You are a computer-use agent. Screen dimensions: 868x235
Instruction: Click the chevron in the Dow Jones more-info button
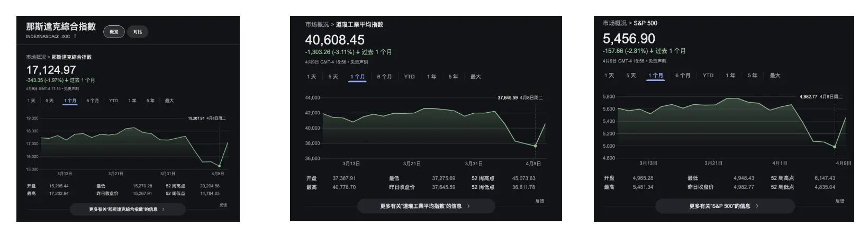click(468, 206)
